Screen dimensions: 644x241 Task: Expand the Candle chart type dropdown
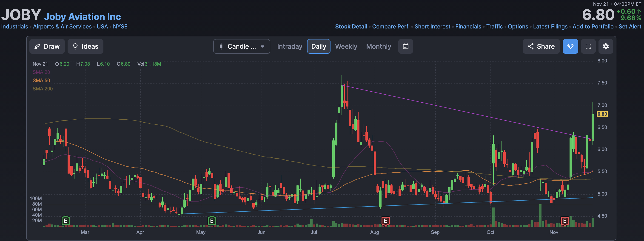pyautogui.click(x=242, y=46)
